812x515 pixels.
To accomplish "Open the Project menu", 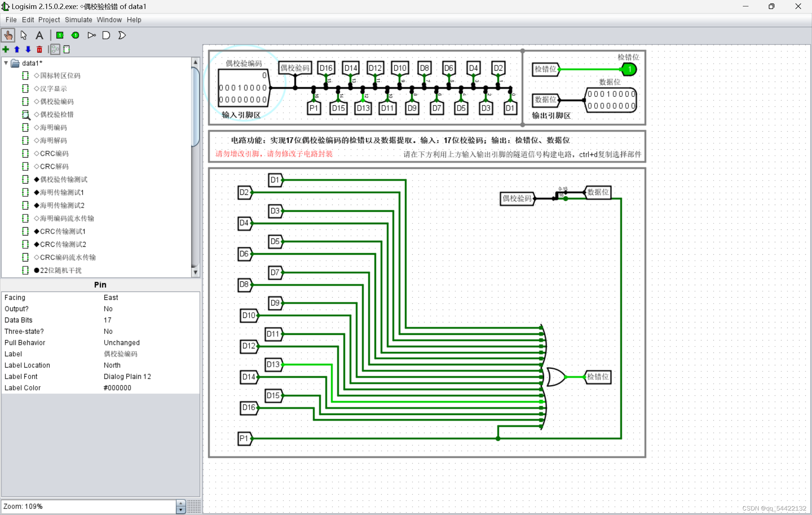I will [49, 20].
